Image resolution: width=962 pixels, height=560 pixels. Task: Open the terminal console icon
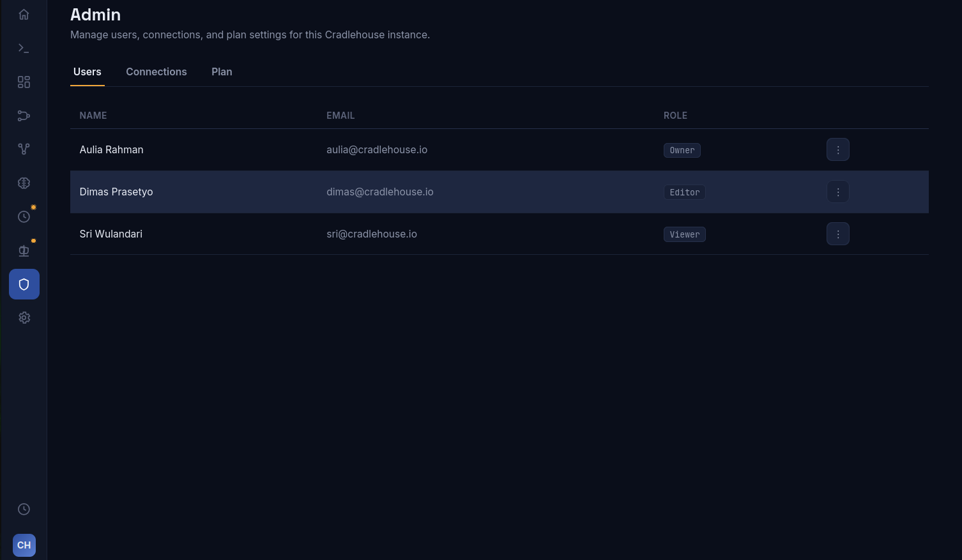click(24, 48)
